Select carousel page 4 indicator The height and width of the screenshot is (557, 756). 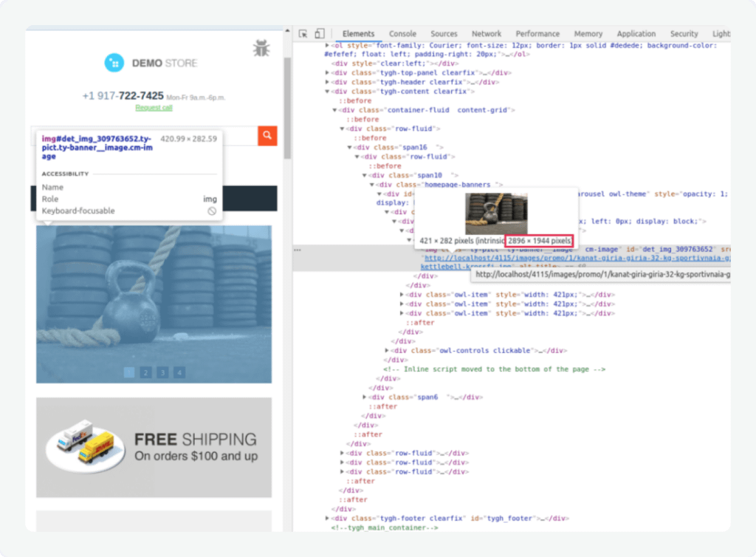click(x=179, y=372)
